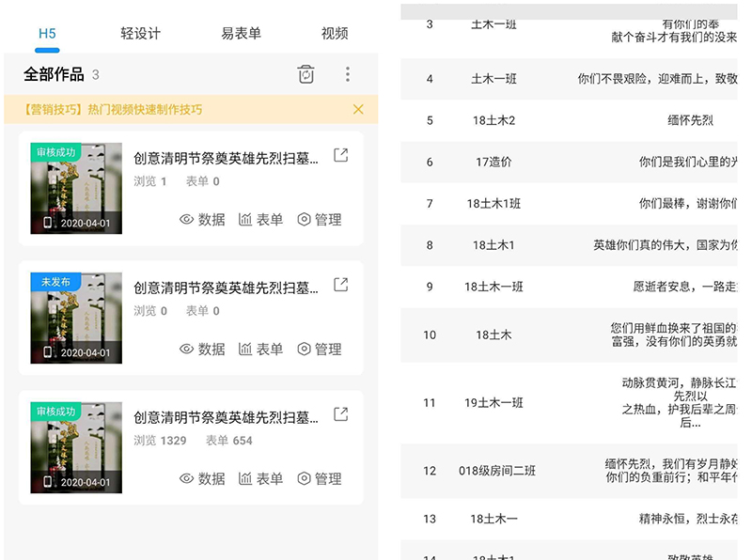Open 管理 for the first work card
Viewport: 752px width, 560px height.
click(x=320, y=220)
